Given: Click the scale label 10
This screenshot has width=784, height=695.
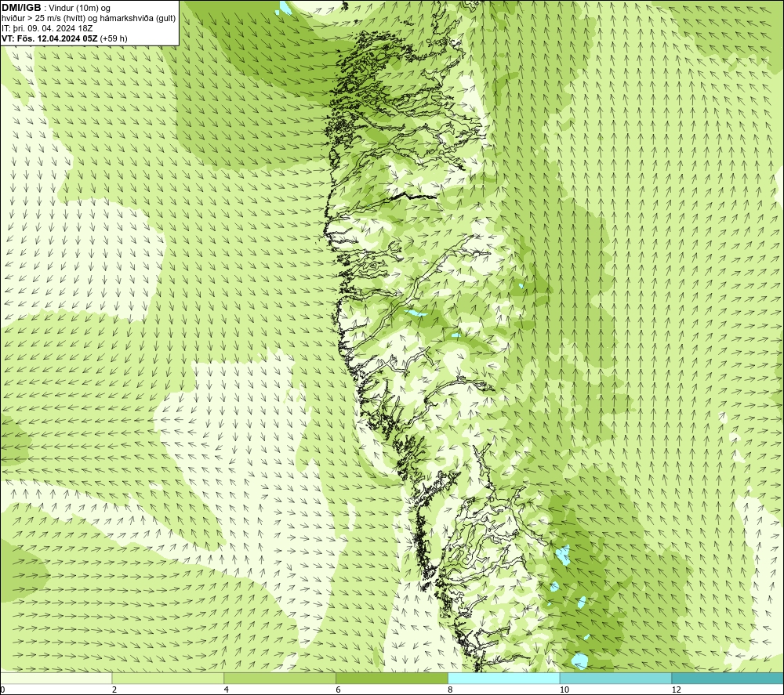Looking at the screenshot, I should [x=564, y=690].
